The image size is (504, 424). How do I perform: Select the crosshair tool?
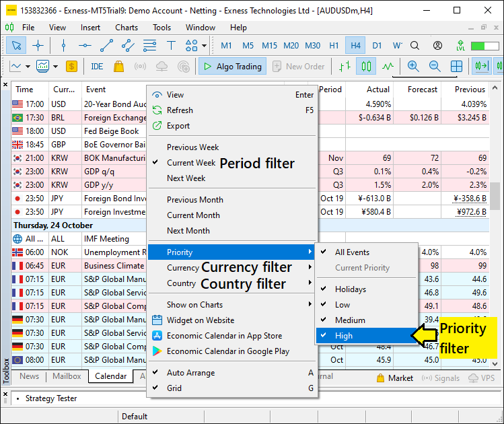(38, 46)
